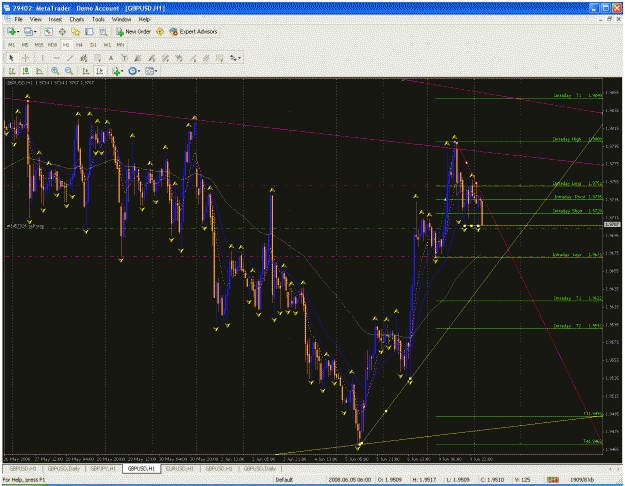Switch chart to bar chart icon

click(12, 71)
